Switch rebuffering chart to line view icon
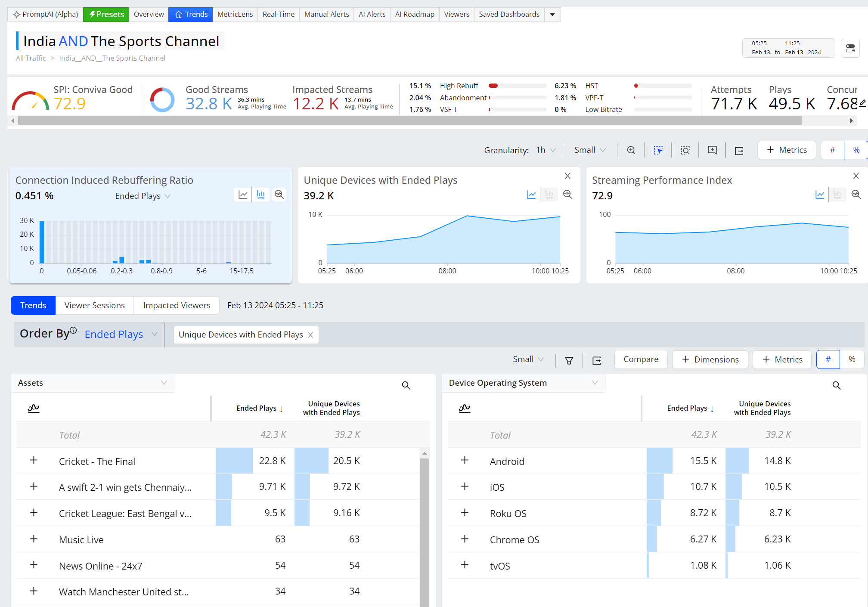The image size is (868, 607). [x=243, y=195]
